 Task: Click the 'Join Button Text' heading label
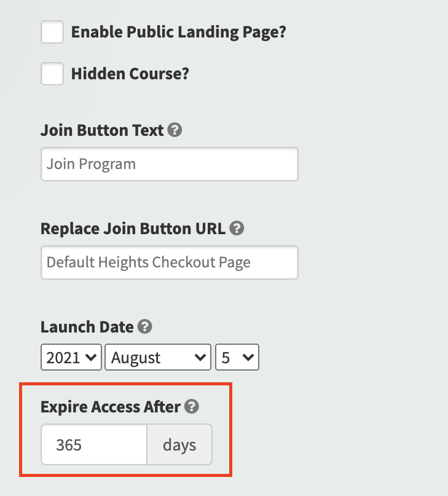[102, 130]
